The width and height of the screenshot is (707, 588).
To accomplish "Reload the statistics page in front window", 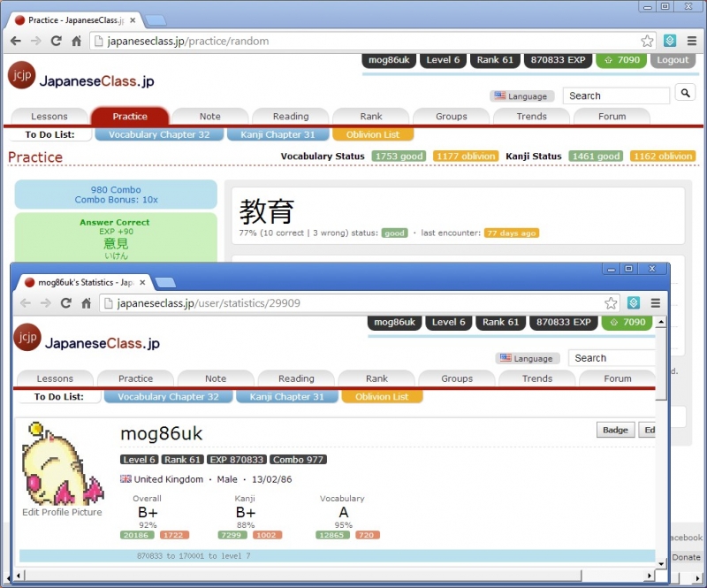I will pyautogui.click(x=66, y=303).
